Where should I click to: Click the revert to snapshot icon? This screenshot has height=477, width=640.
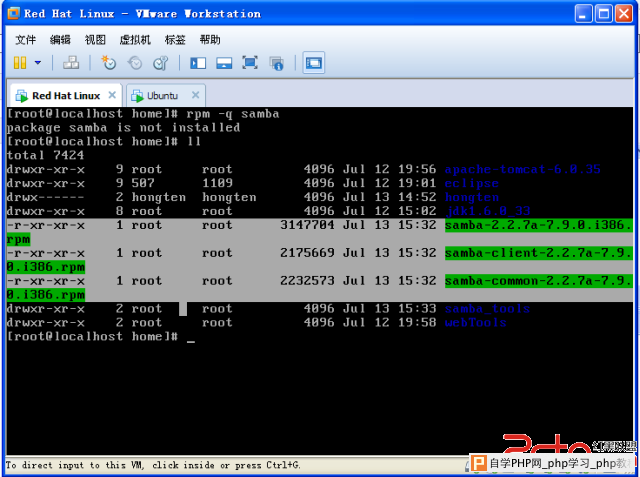click(134, 63)
